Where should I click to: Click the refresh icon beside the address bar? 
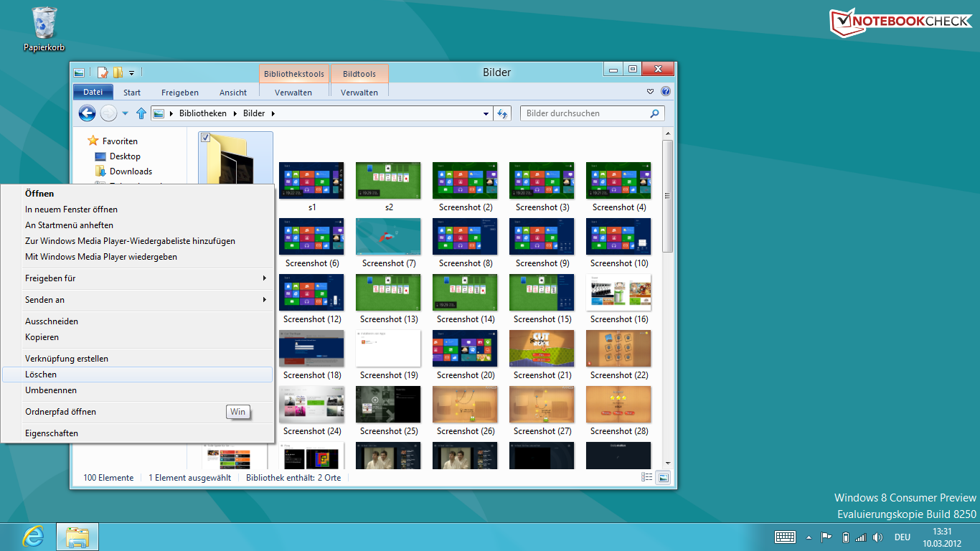503,113
